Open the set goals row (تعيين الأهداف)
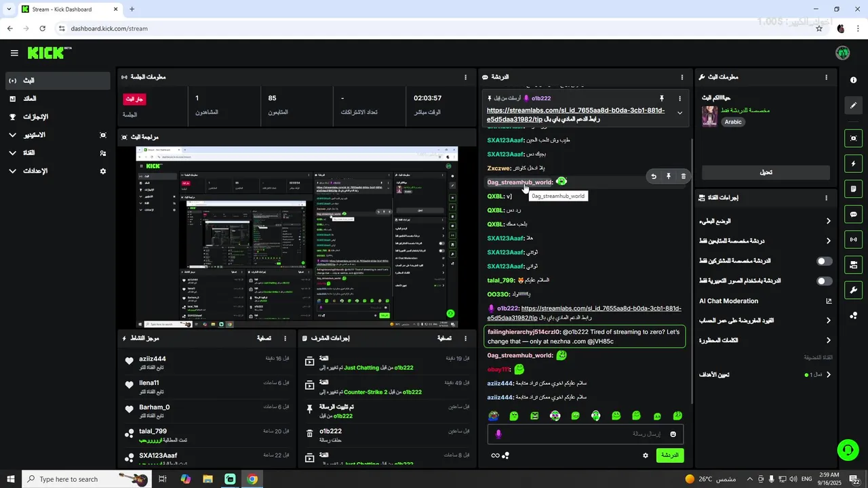868x488 pixels. tap(765, 375)
